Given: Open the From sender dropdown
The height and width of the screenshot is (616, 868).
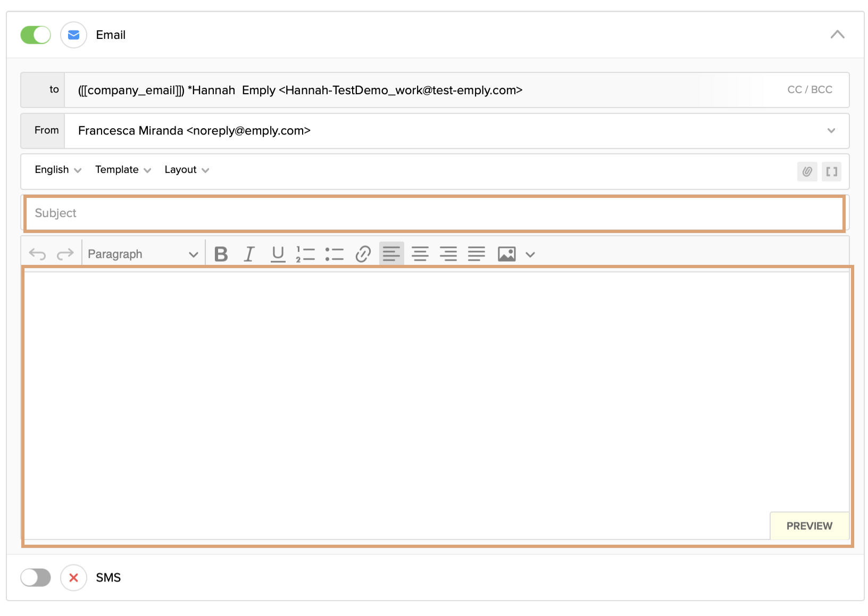Looking at the screenshot, I should (831, 131).
